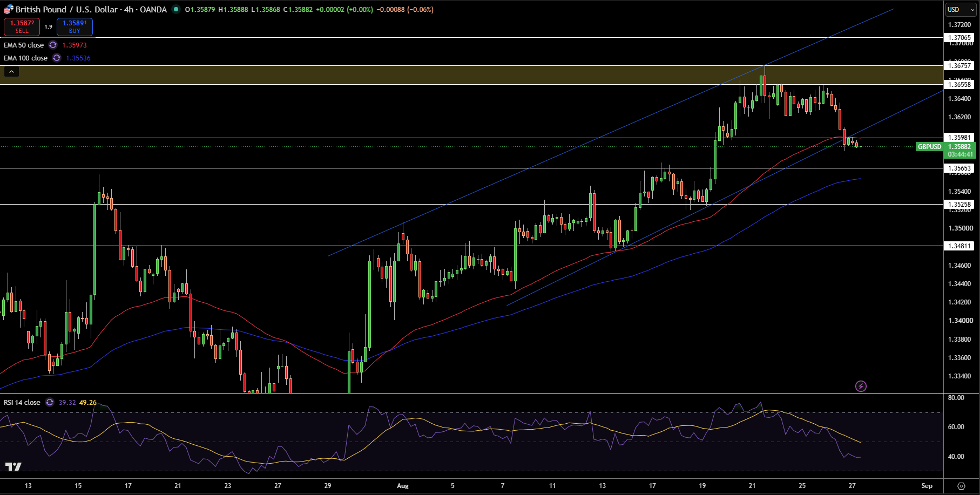Viewport: 980px width, 495px height.
Task: Click the Aug label on time axis
Action: click(402, 486)
